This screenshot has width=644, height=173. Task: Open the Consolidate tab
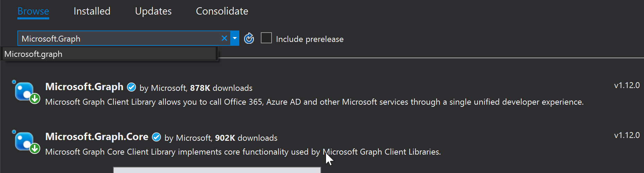point(222,11)
